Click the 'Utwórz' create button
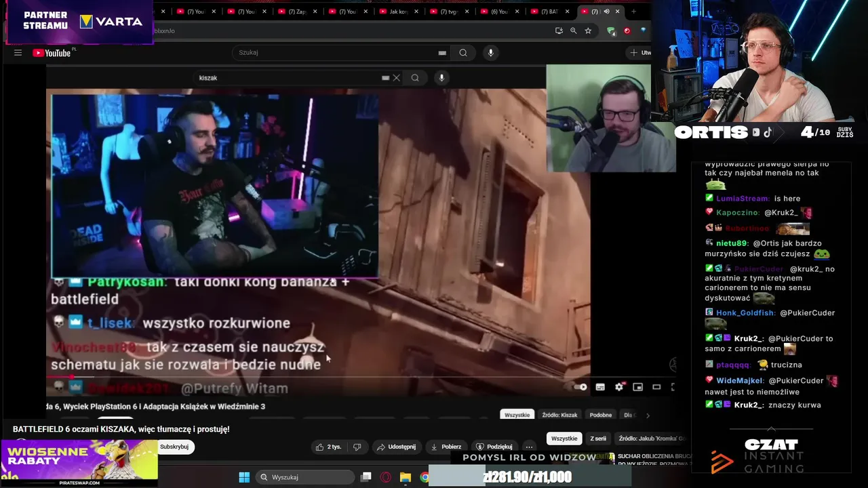 point(639,53)
